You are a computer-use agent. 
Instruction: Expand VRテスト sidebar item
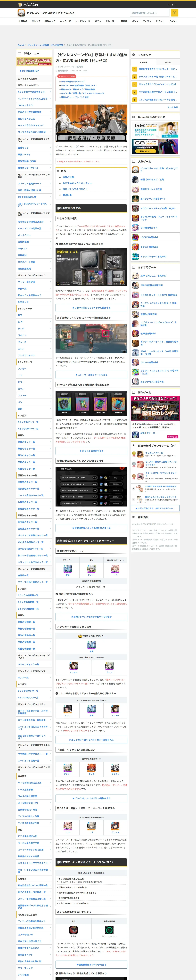34,248
